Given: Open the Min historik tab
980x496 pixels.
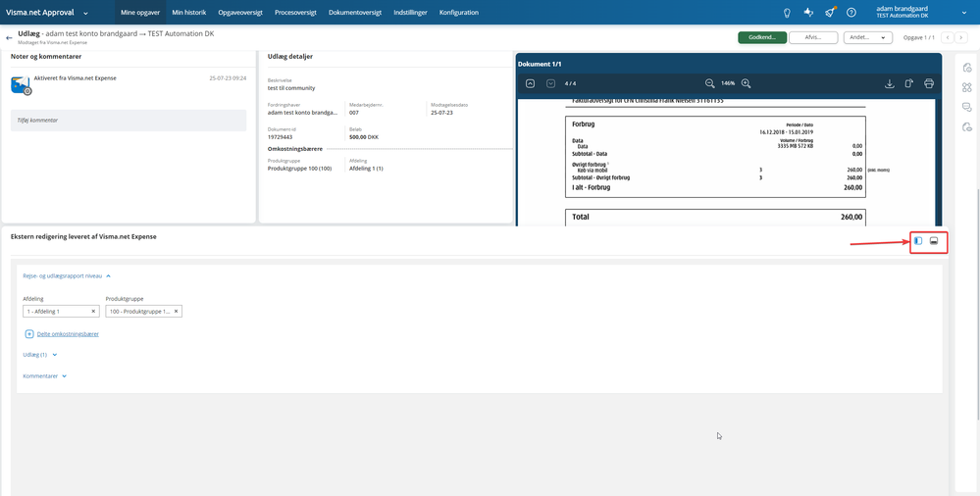Looking at the screenshot, I should point(188,13).
